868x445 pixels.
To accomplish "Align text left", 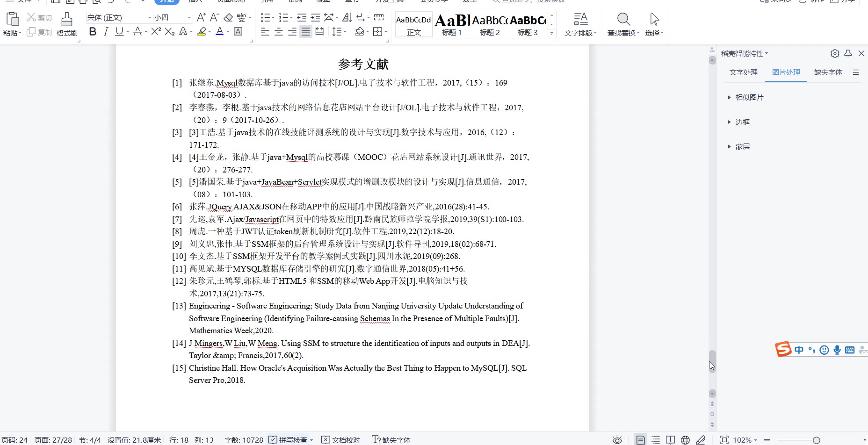I will [265, 32].
